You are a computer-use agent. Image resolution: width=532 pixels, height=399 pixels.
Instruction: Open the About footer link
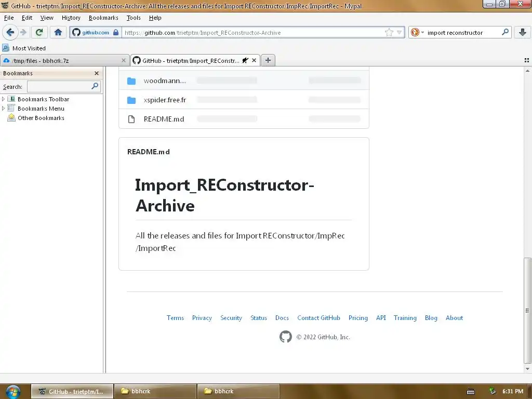click(x=454, y=318)
